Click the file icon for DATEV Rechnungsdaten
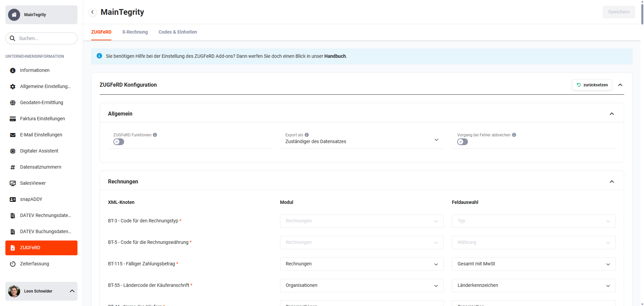 point(13,216)
